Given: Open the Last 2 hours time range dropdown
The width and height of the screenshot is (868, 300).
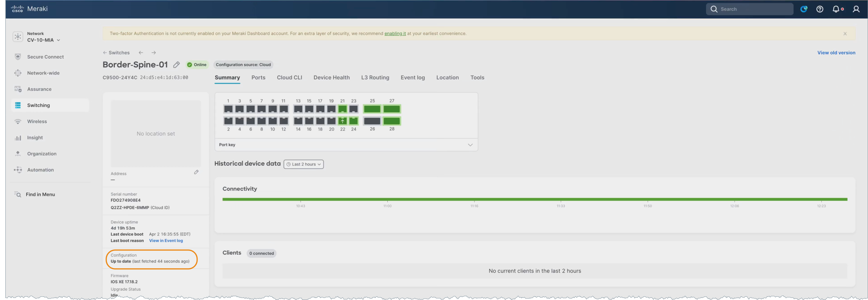Looking at the screenshot, I should pos(304,164).
